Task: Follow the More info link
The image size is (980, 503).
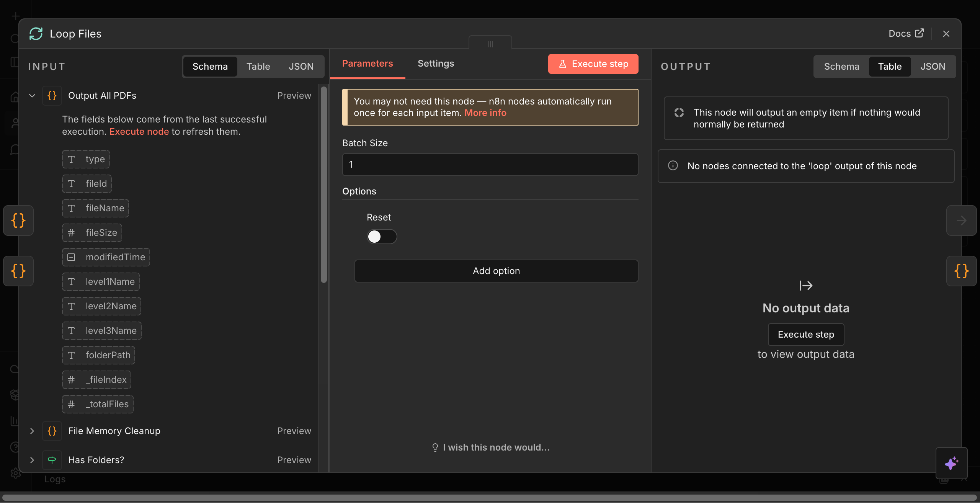Action: [485, 113]
